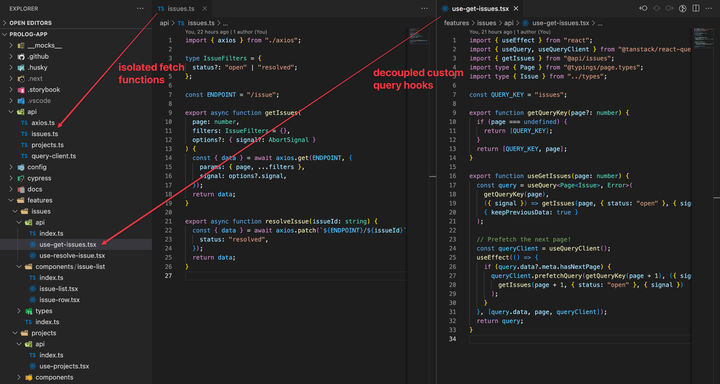This screenshot has height=384, width=720.
Task: Click the .github folder icon
Action: (x=21, y=56)
